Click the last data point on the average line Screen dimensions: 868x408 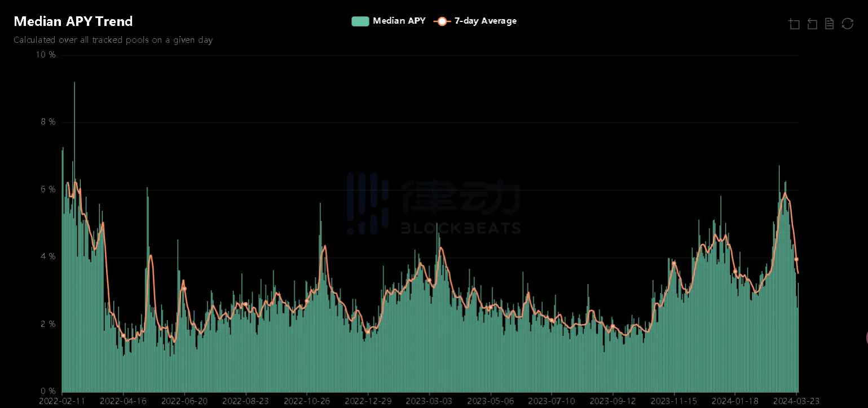click(797, 259)
